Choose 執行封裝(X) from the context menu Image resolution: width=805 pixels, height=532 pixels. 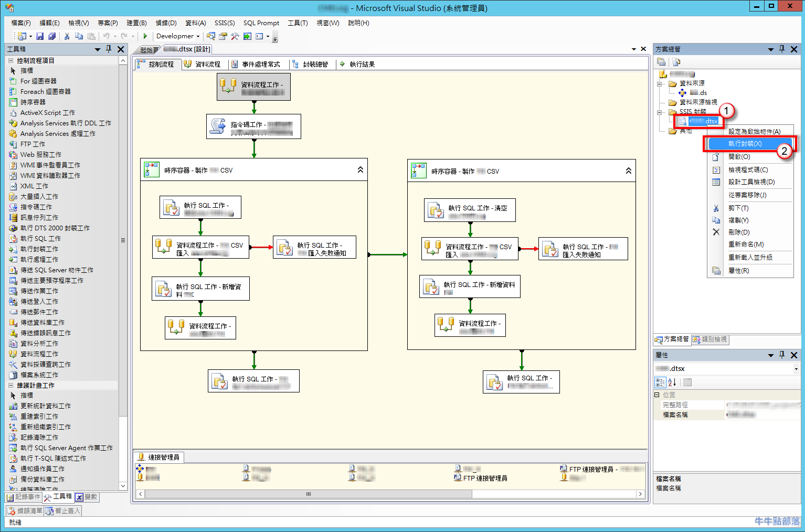coord(745,143)
